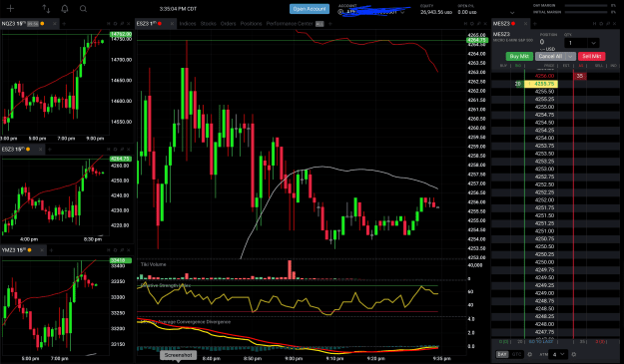Click the 4264.75 price tag on main chart
The height and width of the screenshot is (364, 624).
click(477, 40)
